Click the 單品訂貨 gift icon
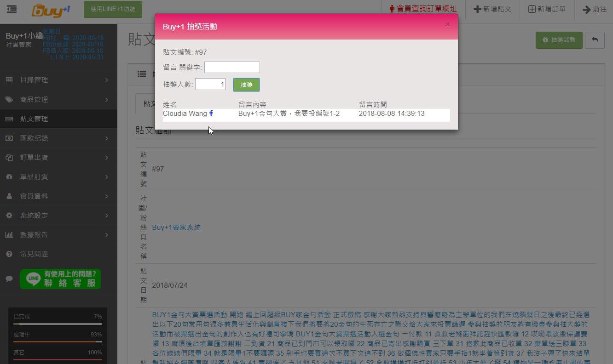 click(9, 176)
